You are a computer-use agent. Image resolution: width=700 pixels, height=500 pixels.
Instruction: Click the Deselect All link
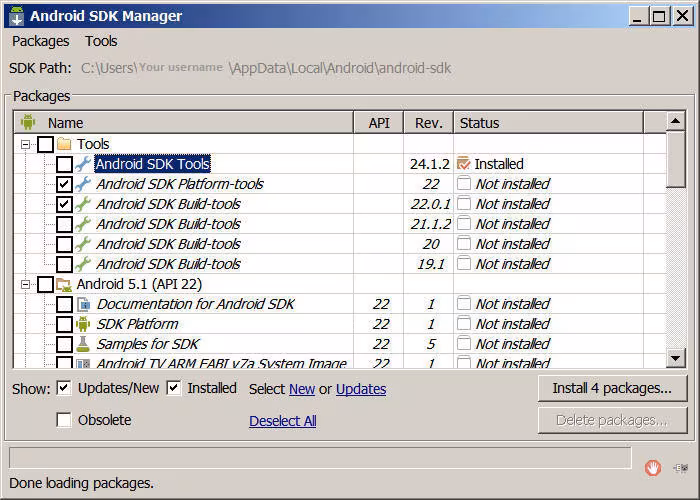coord(282,421)
